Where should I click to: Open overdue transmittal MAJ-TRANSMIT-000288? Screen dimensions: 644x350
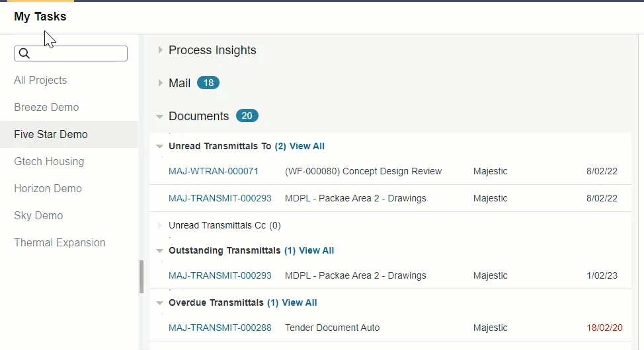(220, 328)
